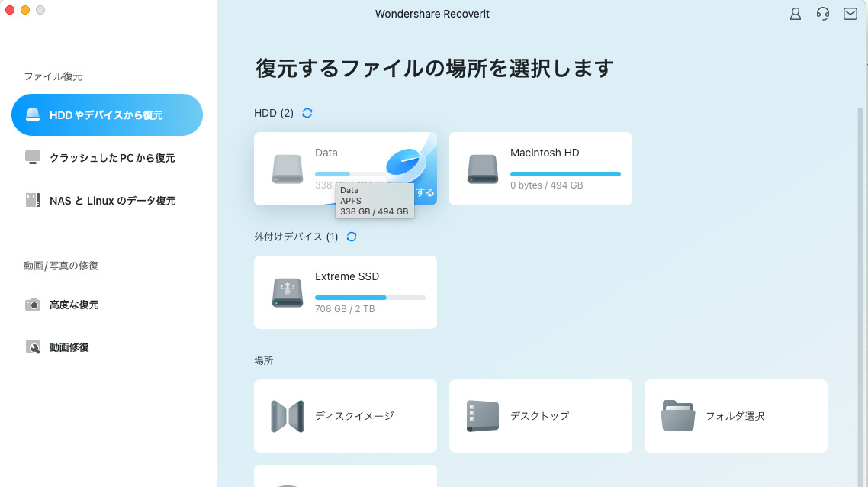Screen dimensions: 868x487
Task: Click the Extreme SSD USB drive icon
Action: tap(288, 292)
